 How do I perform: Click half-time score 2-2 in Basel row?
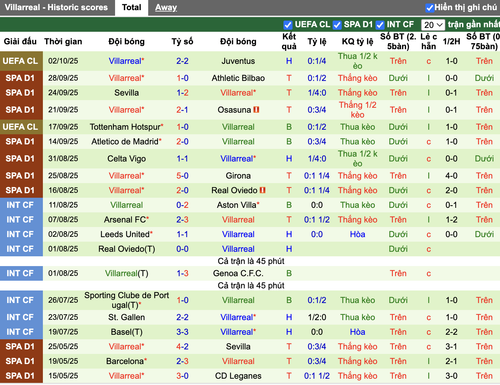(451, 332)
